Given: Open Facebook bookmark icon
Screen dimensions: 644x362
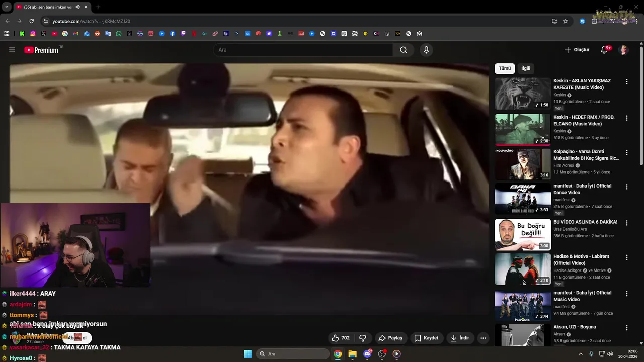Looking at the screenshot, I should click(173, 34).
